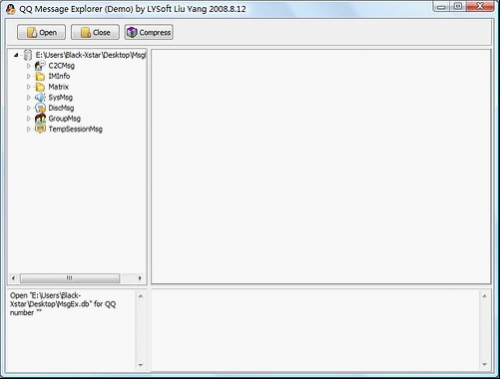Select the SysMsg label in tree

(x=61, y=98)
